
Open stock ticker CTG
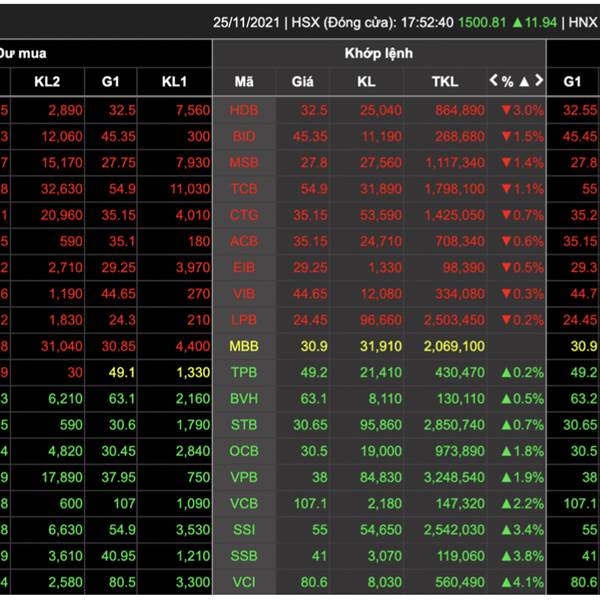(244, 215)
